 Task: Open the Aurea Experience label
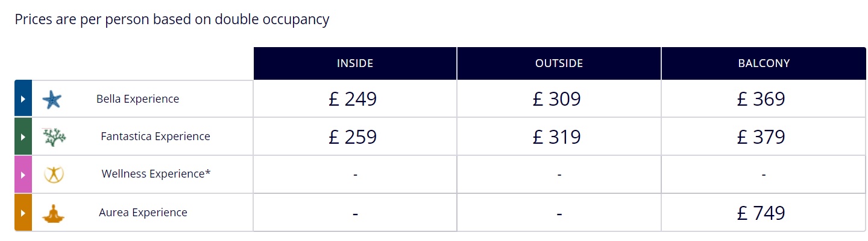point(143,213)
